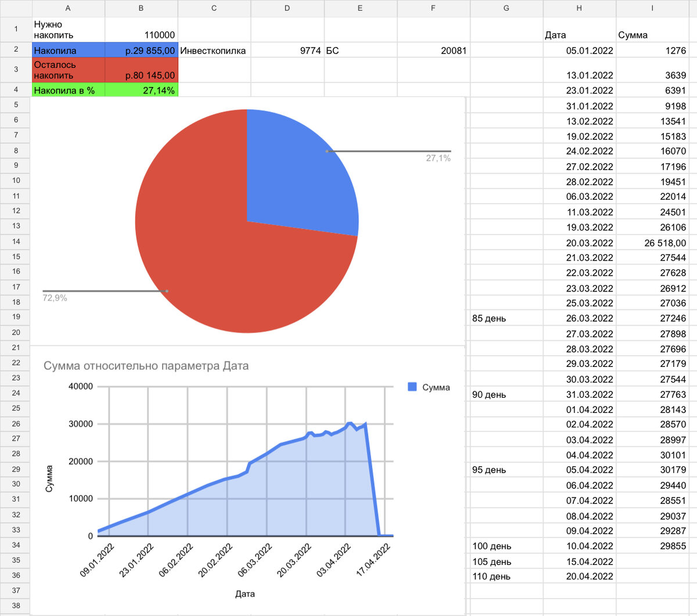Select the 'Сумма' column header cell
The image size is (697, 616).
pos(652,30)
